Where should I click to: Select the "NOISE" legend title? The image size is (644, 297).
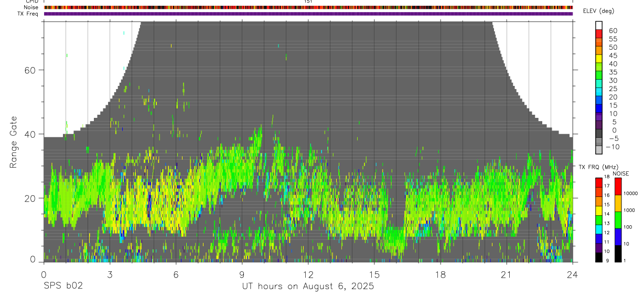pos(620,173)
